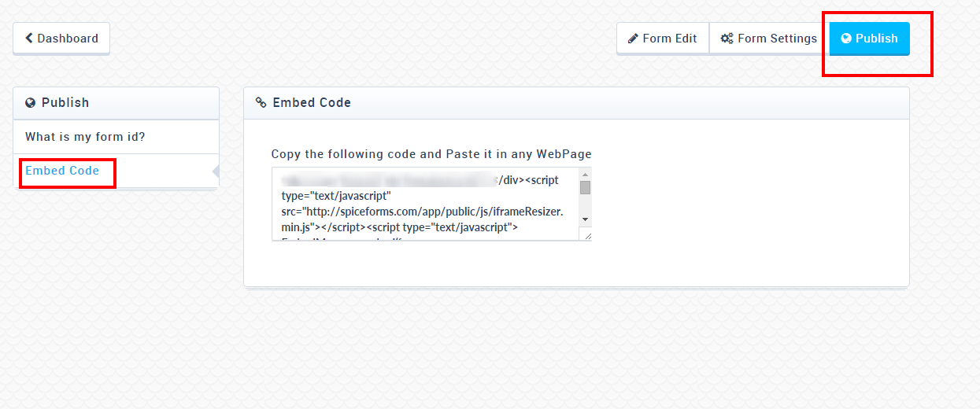Open 'What is my form id?' item
980x409 pixels.
pos(116,137)
